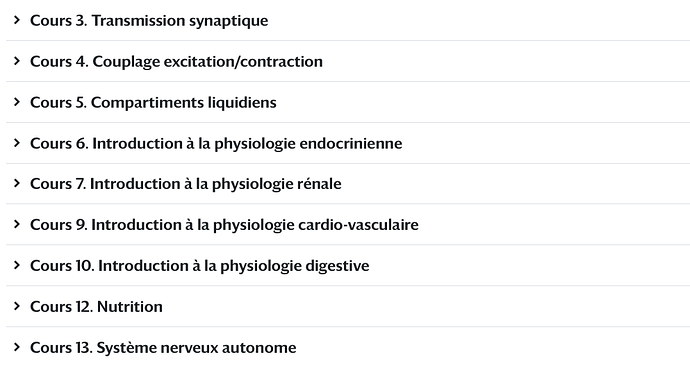Unfold Cours 9 using its chevron

coord(17,224)
